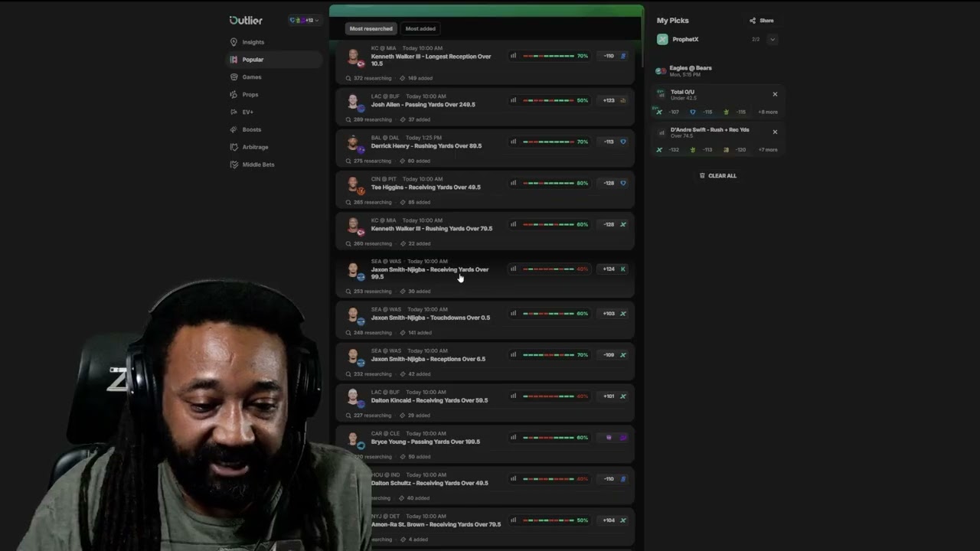This screenshot has height=551, width=980.
Task: Click the +123 odds for Josh Allen
Action: pos(614,100)
